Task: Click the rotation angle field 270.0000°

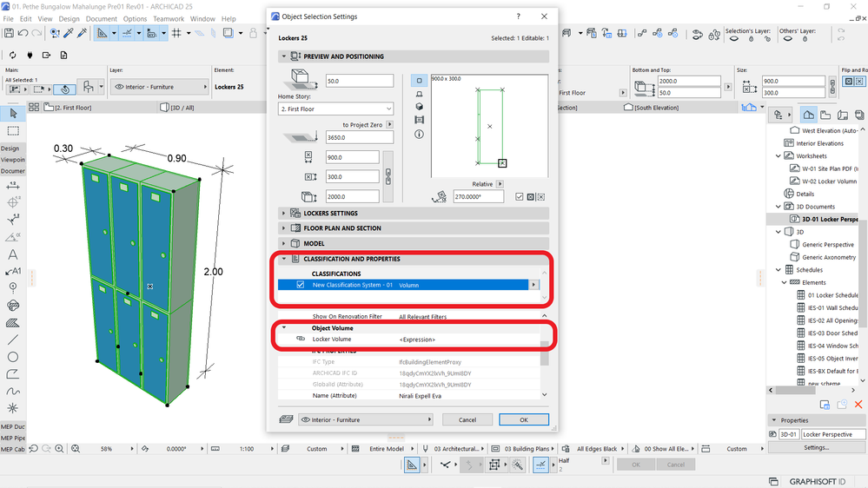Action: click(478, 197)
